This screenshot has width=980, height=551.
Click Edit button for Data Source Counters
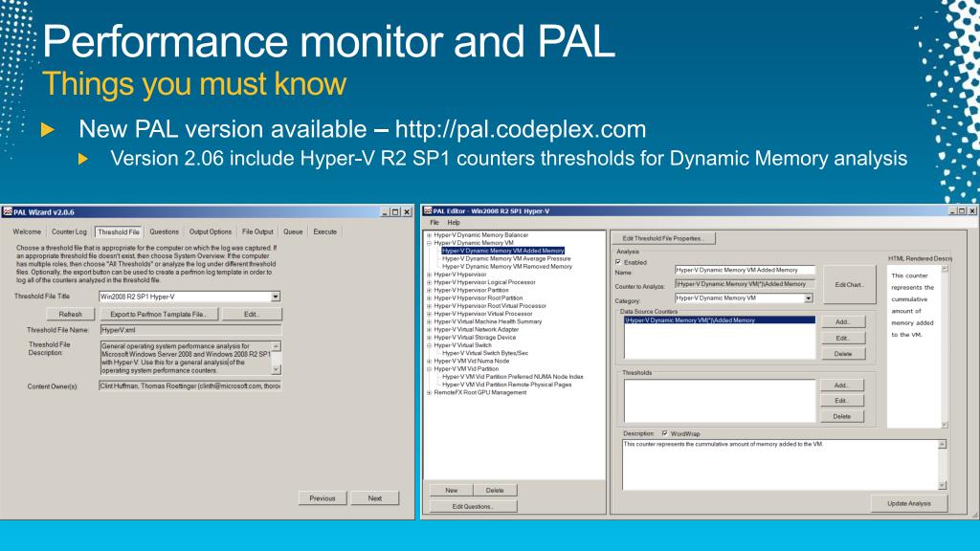[x=842, y=338]
